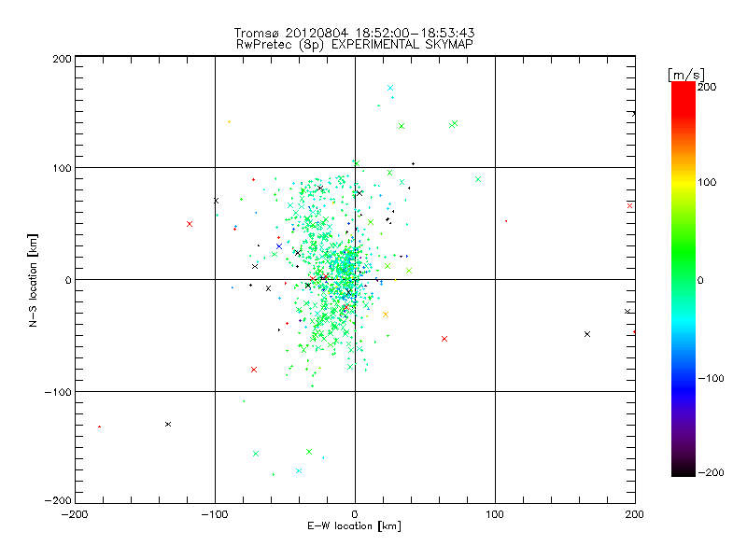
Task: Select the orange X marker just below the center
Action: coord(386,315)
